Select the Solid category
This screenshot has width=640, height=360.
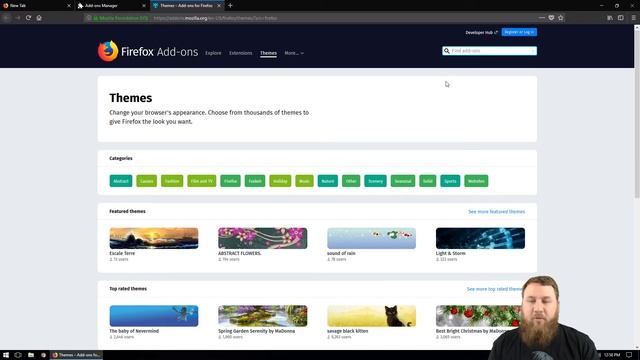click(428, 181)
